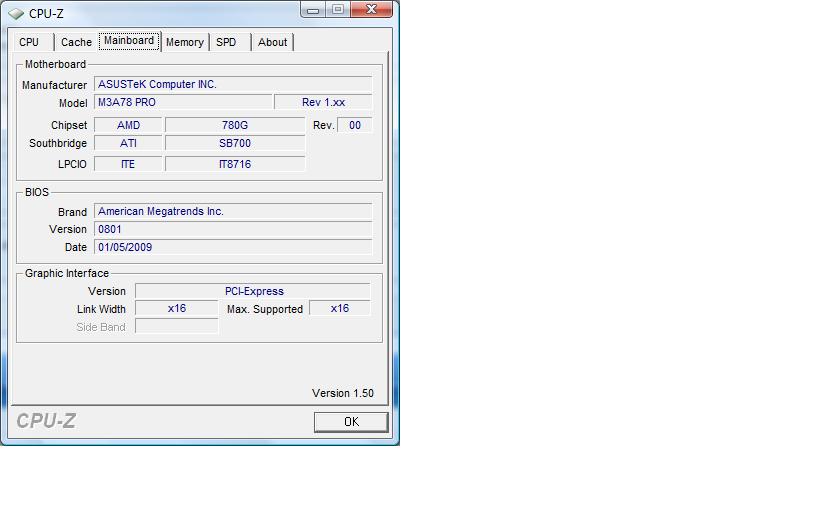Viewport: 840px width, 525px height.
Task: Click the PCI-Express version field
Action: (253, 291)
